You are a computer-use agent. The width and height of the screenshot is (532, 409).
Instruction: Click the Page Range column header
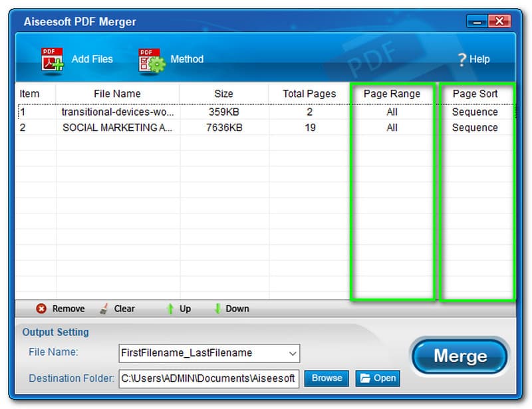(392, 94)
